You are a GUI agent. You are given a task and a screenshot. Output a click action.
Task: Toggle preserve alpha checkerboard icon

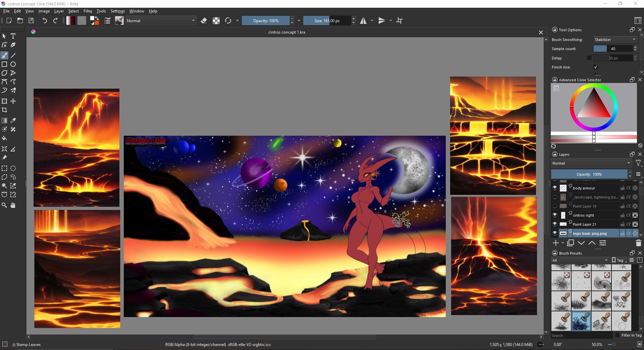click(216, 20)
